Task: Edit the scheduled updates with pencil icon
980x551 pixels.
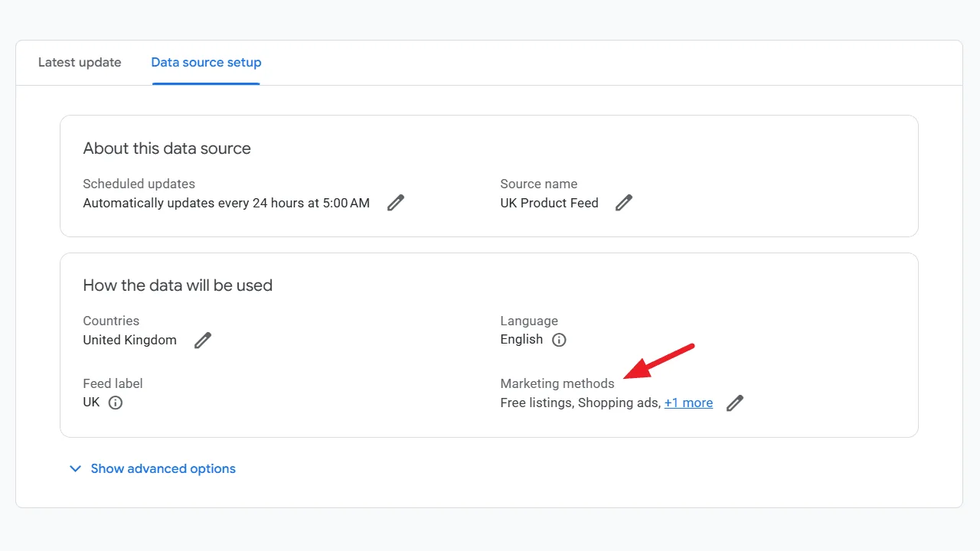Action: tap(395, 203)
